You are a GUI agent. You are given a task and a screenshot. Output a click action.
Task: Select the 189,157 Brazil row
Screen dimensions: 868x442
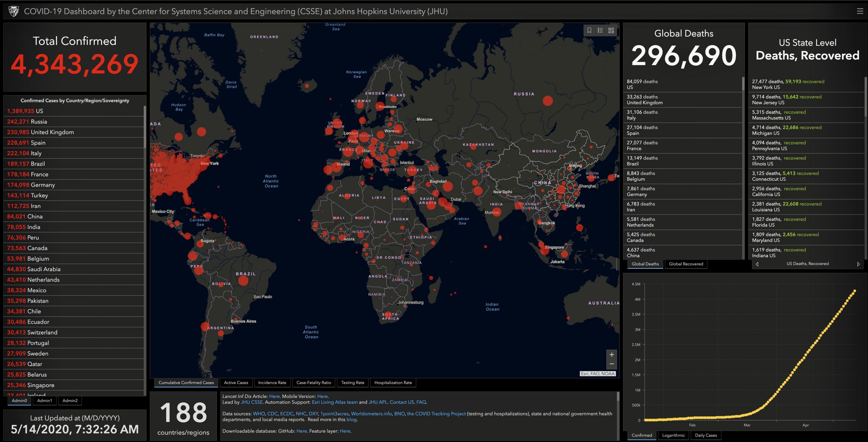pos(74,164)
